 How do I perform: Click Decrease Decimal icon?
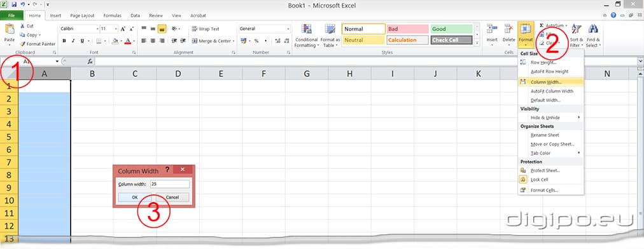pyautogui.click(x=286, y=41)
